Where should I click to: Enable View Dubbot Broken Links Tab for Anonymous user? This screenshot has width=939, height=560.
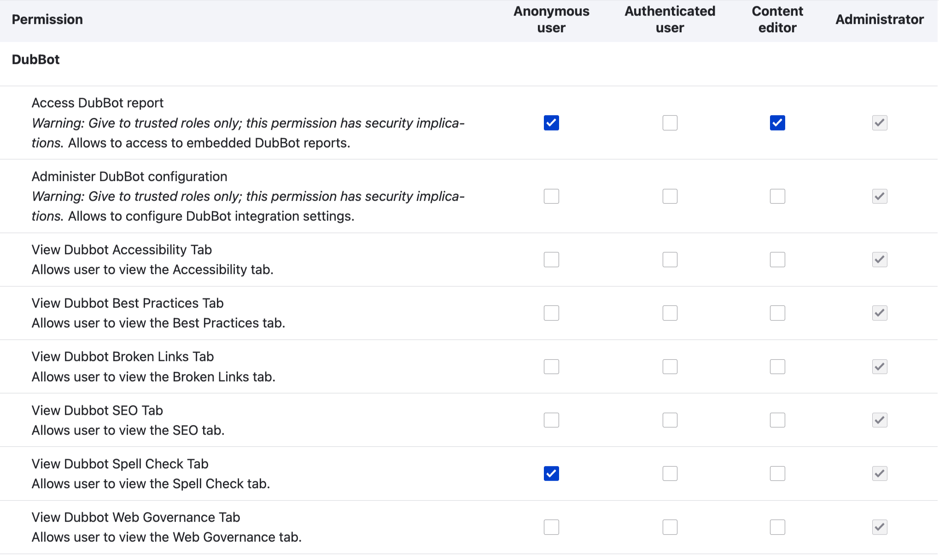551,366
